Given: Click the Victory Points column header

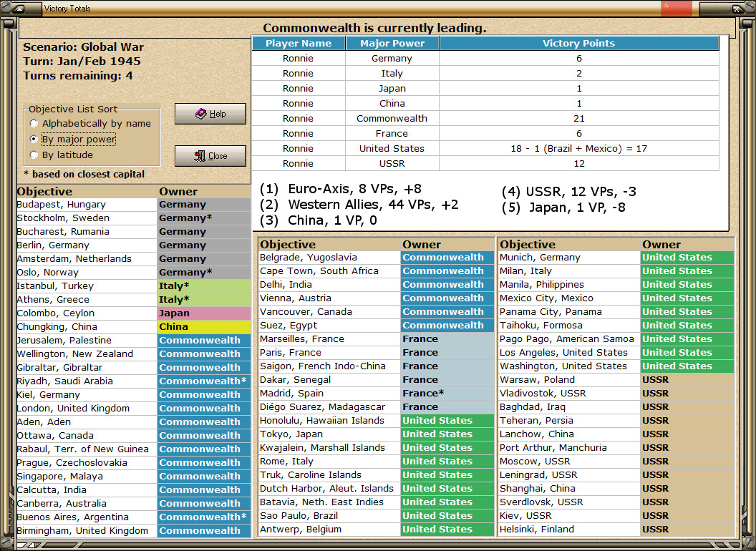Looking at the screenshot, I should pyautogui.click(x=578, y=44).
